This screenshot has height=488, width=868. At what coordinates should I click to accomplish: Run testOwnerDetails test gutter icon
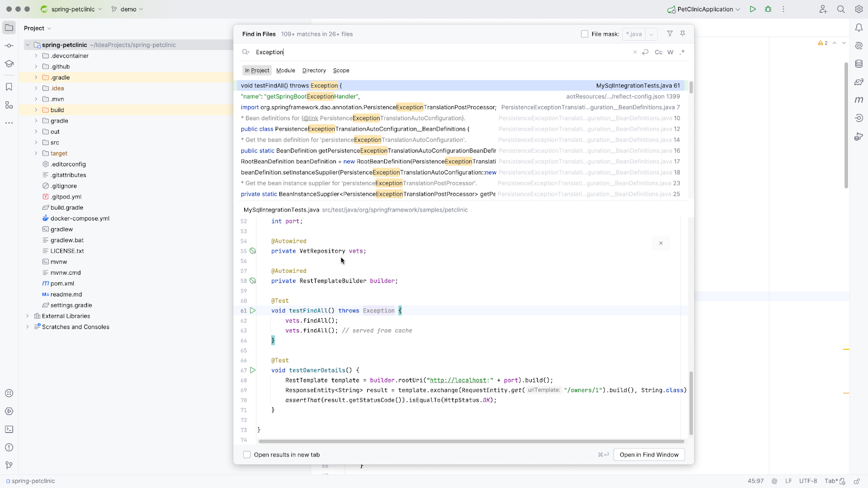coord(253,370)
